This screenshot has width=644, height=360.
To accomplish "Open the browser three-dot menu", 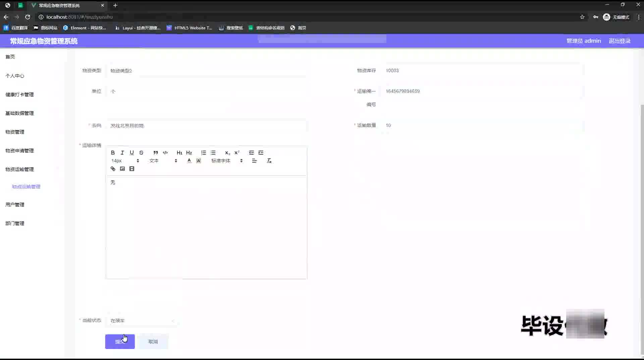I will click(638, 17).
